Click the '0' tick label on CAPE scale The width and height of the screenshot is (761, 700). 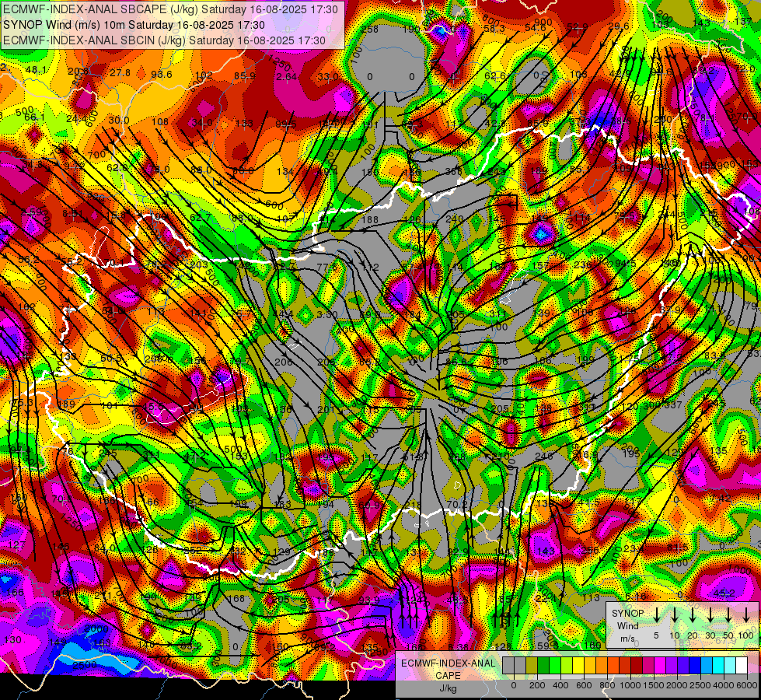coord(514,685)
